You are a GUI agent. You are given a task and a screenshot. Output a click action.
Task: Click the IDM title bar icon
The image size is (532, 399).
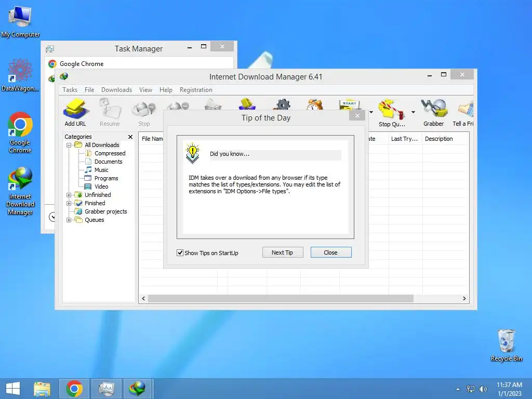click(x=64, y=77)
